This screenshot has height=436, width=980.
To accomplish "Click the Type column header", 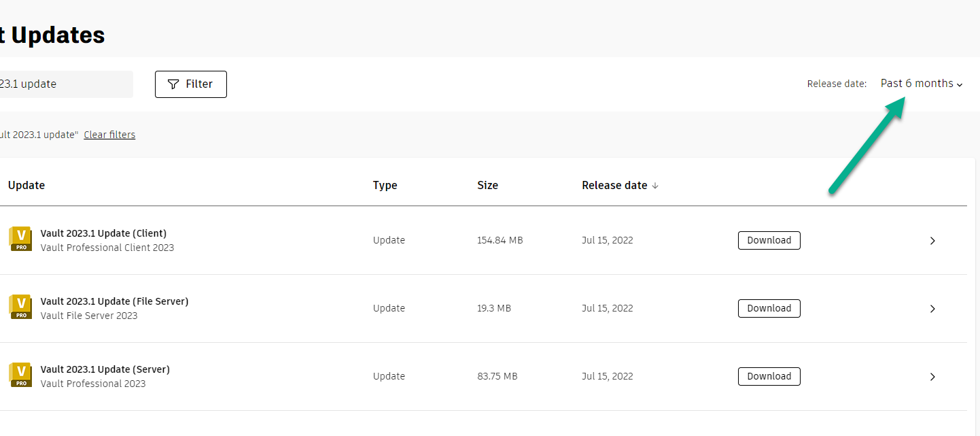I will (x=385, y=186).
